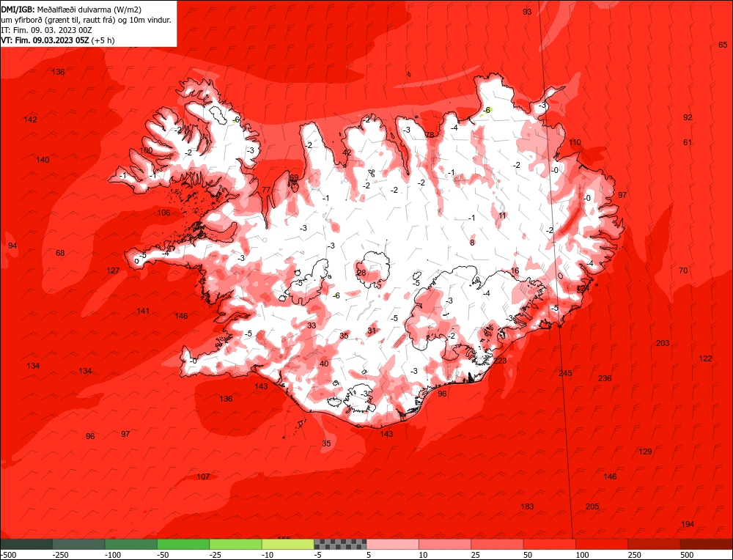Screen dimensions: 733x560
Task: Click the value 106 in the western bay
Action: 163,213
